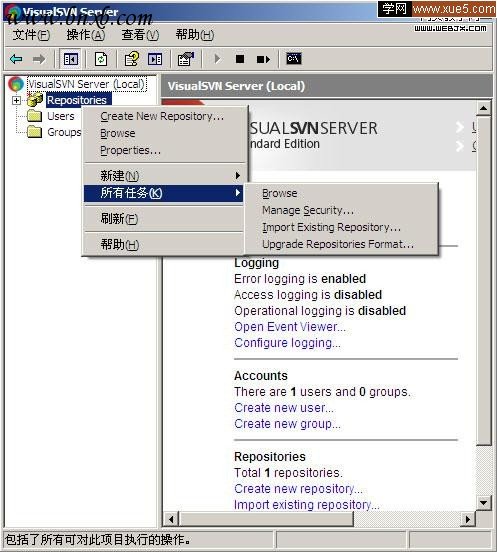Choose Upgrade Repositories Format... in submenu
Viewport: 497px width, 552px height.
pyautogui.click(x=341, y=244)
